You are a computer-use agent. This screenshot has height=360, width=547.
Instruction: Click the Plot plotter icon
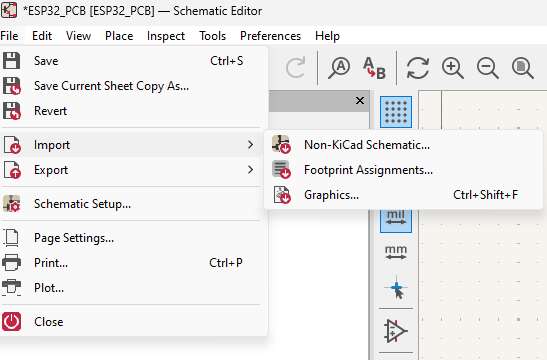tap(12, 288)
